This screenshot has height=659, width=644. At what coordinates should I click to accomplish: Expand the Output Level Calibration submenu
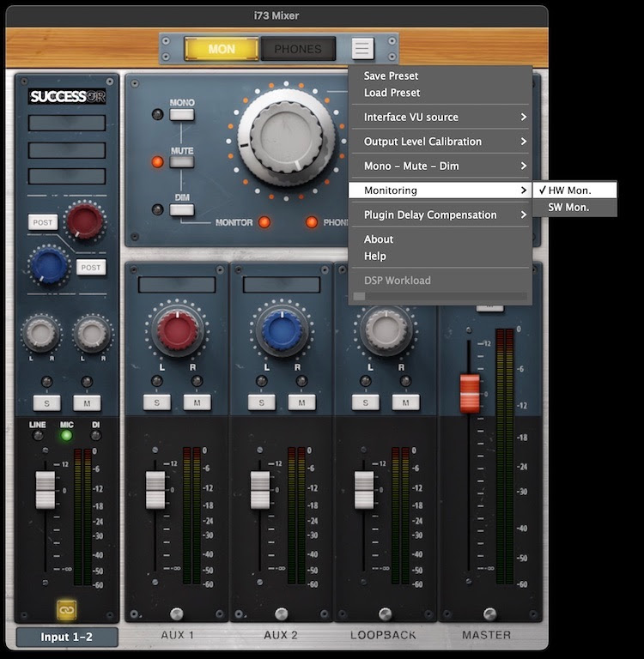[x=440, y=142]
